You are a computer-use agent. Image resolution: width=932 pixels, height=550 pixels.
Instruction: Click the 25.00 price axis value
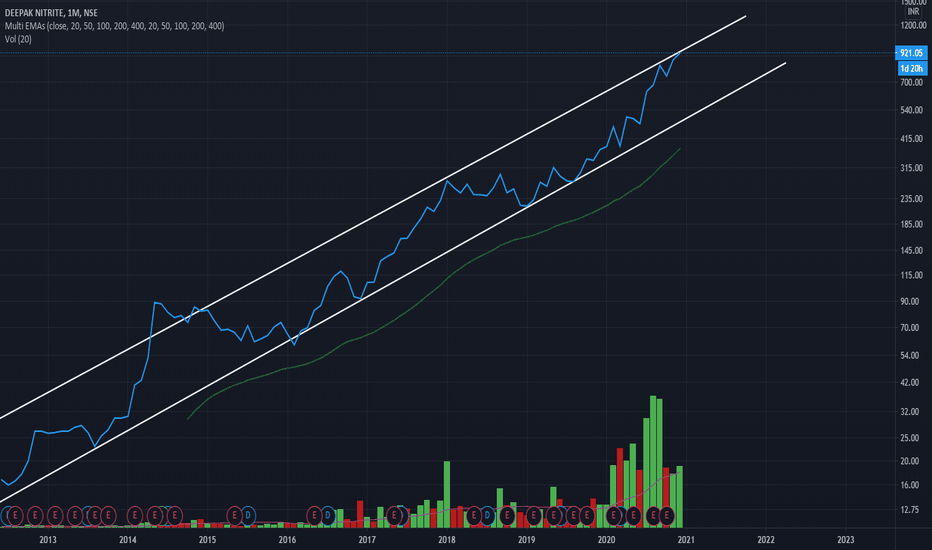pos(910,438)
